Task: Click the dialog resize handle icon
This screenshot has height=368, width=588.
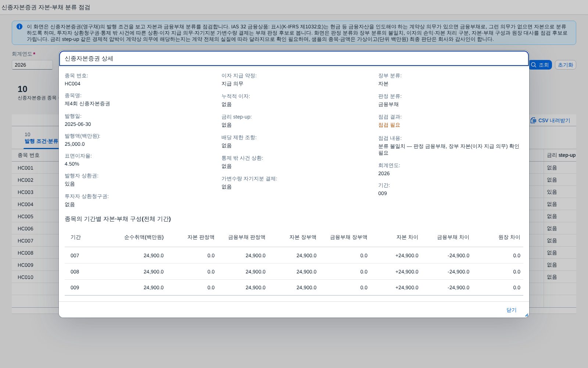Action: click(526, 315)
